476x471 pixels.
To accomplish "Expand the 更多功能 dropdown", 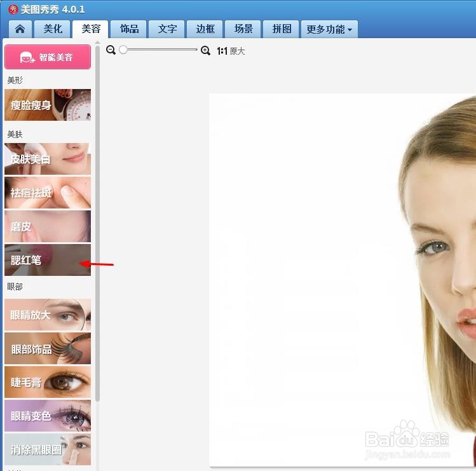I will pos(329,29).
